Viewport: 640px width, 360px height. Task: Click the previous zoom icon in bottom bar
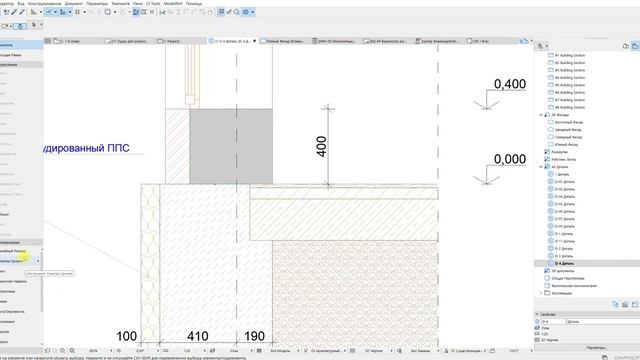coord(47,351)
